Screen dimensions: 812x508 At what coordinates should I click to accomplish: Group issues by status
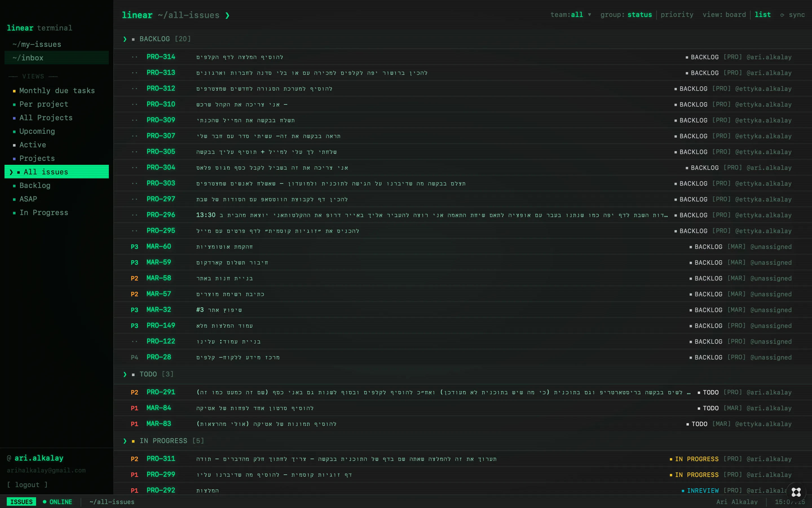pos(639,15)
